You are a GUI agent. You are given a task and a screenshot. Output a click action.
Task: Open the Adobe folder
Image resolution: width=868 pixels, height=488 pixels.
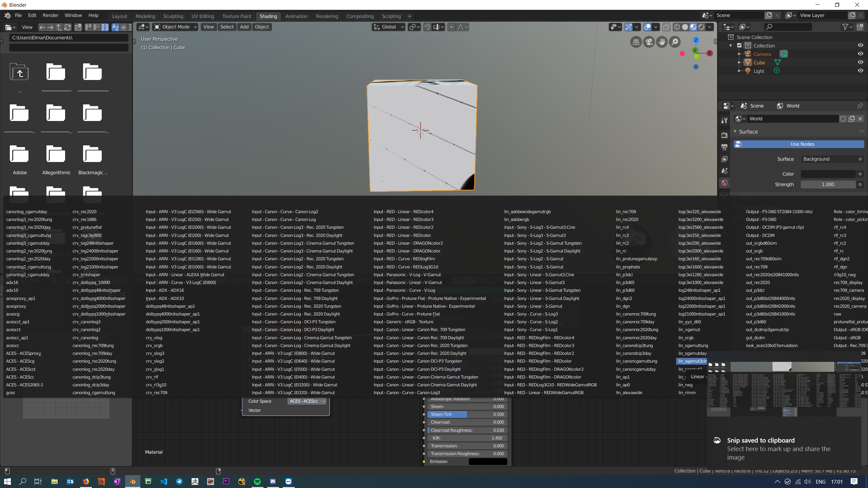pyautogui.click(x=20, y=159)
